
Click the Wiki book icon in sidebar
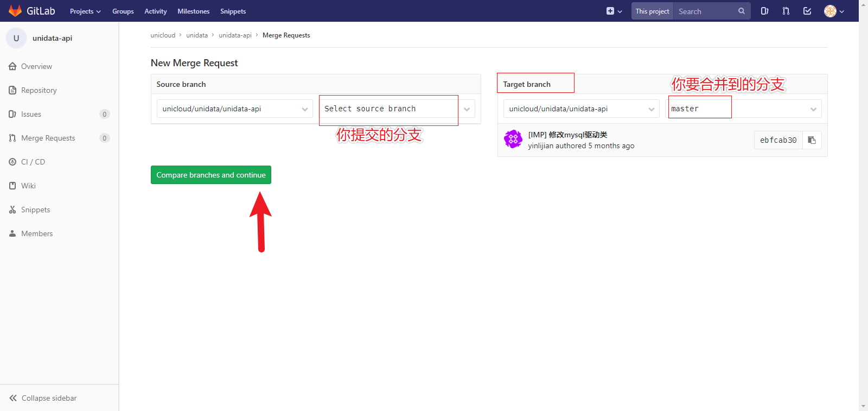[x=12, y=186]
